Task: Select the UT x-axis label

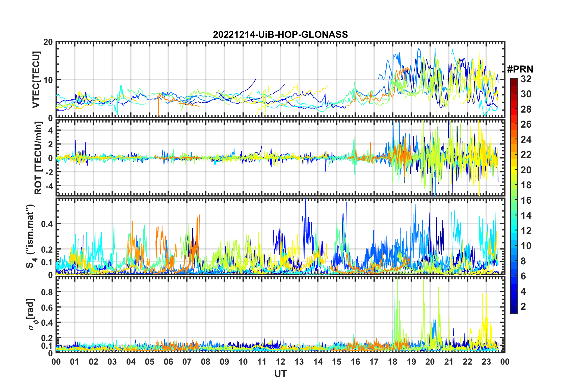Action: tap(280, 374)
